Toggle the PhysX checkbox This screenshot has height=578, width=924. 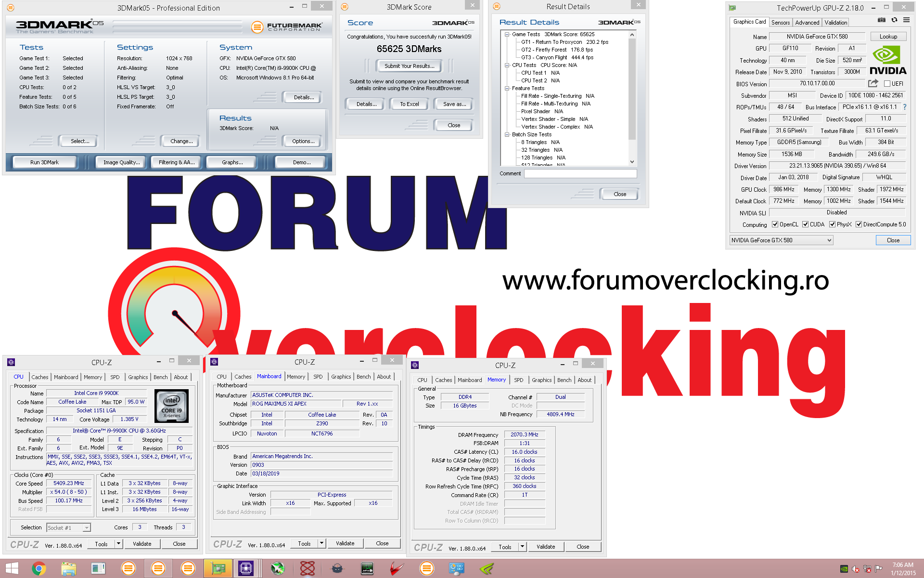pos(832,224)
